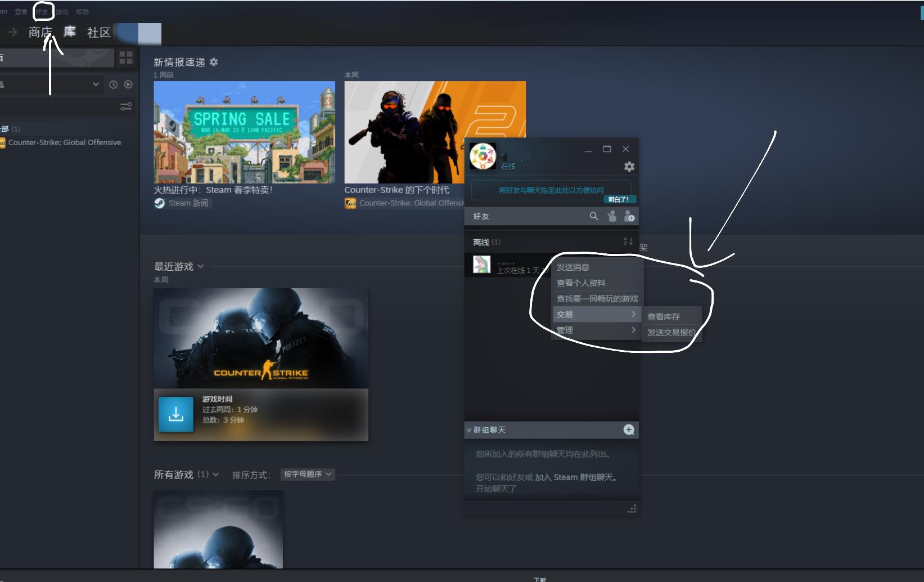Open the 按字母顺序 sort order dropdown
This screenshot has width=924, height=582.
click(x=308, y=474)
